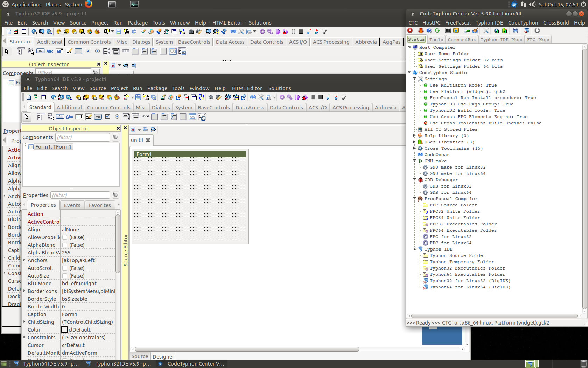Expand Cross Toolchains node in CodeTyphon Center
The image size is (588, 368).
click(415, 148)
